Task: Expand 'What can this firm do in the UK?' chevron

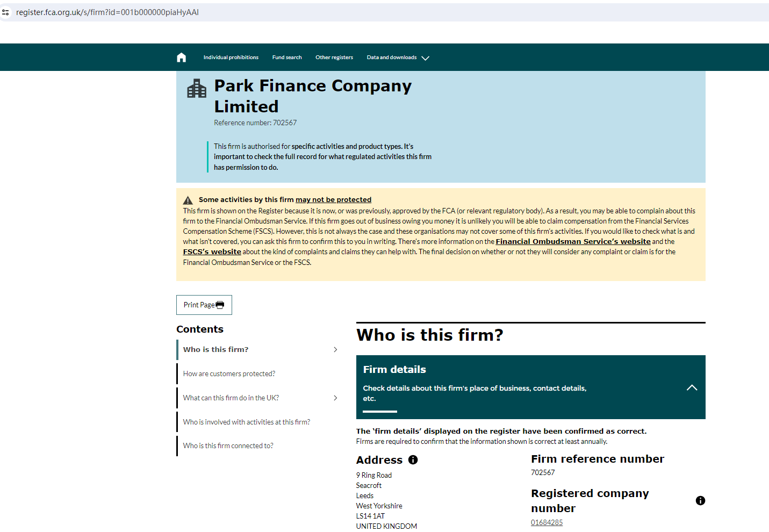Action: [x=335, y=398]
